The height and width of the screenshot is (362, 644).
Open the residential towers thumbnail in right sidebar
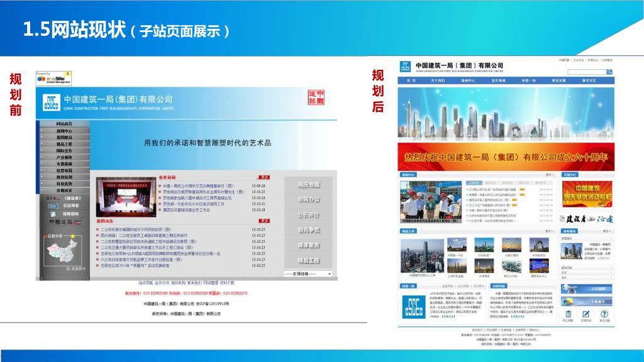[x=571, y=251]
